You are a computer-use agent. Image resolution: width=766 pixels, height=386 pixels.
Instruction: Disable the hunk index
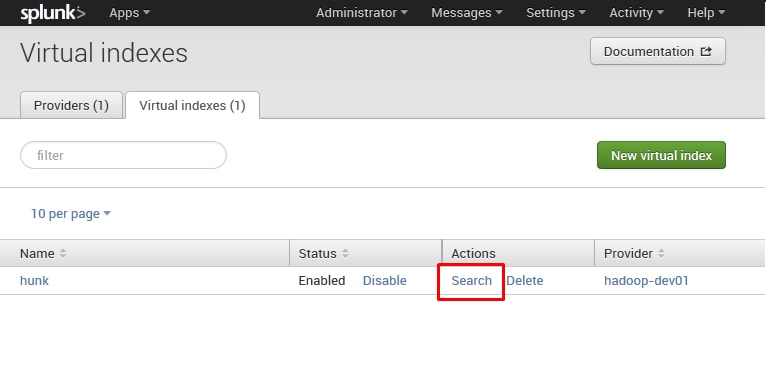(x=384, y=280)
